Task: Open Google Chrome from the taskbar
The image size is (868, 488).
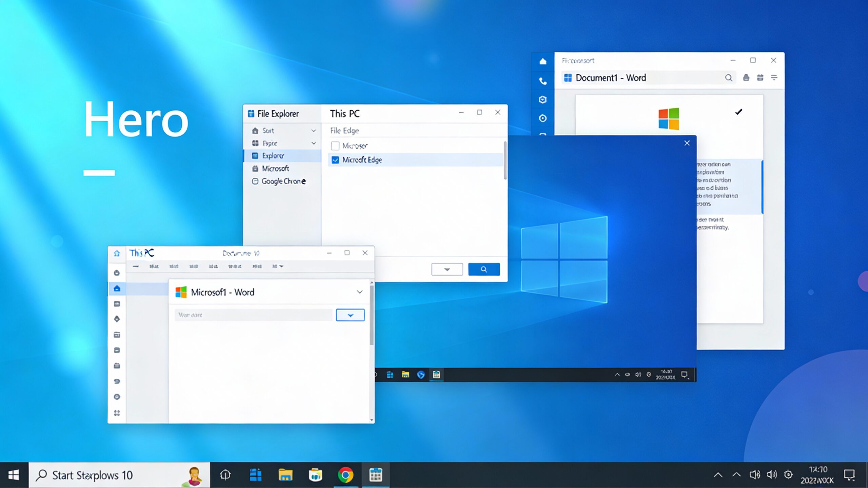Action: pos(345,475)
